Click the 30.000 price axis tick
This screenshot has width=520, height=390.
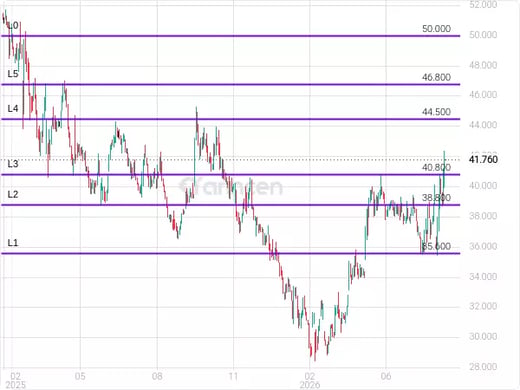[483, 336]
